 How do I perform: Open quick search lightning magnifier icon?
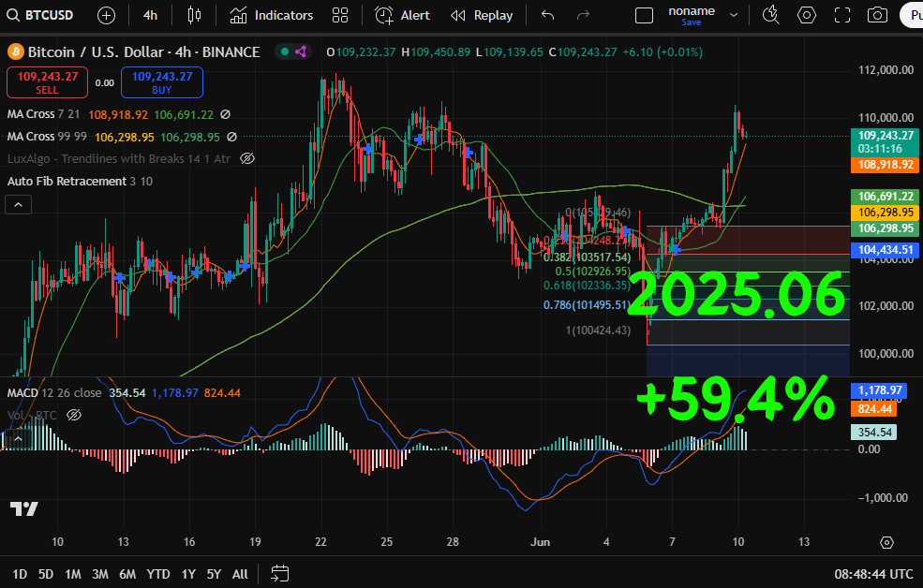(770, 15)
